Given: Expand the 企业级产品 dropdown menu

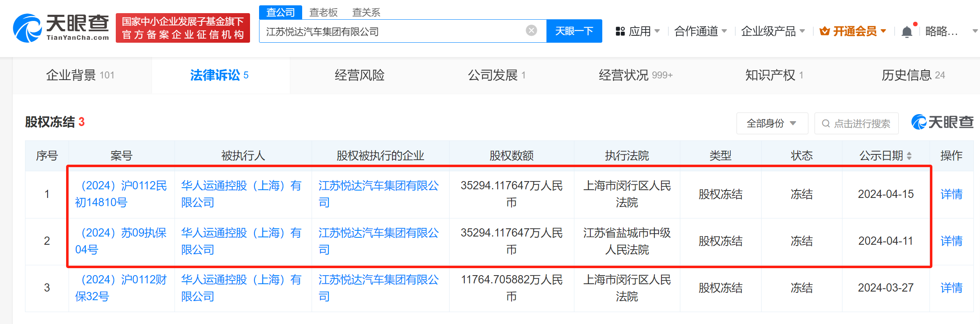Looking at the screenshot, I should [x=773, y=31].
